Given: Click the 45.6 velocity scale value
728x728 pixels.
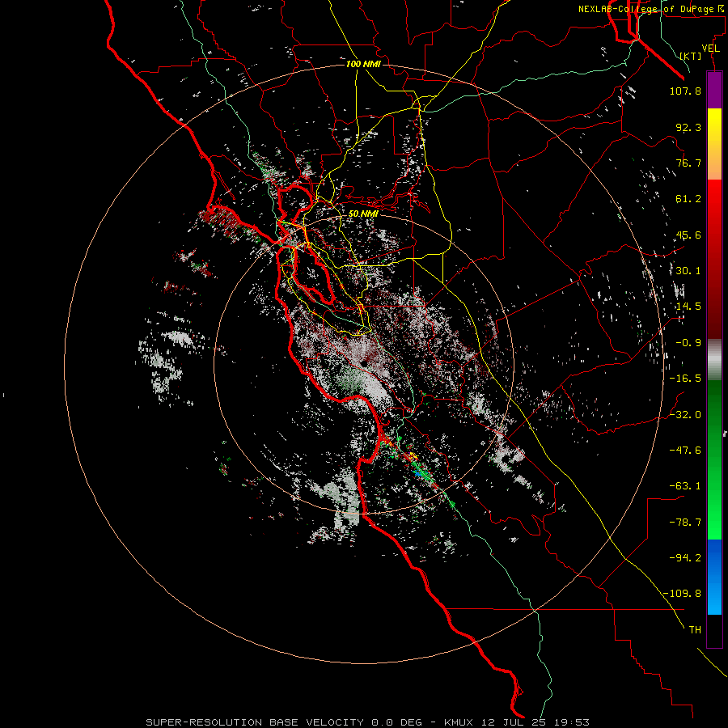Looking at the screenshot, I should pos(688,235).
